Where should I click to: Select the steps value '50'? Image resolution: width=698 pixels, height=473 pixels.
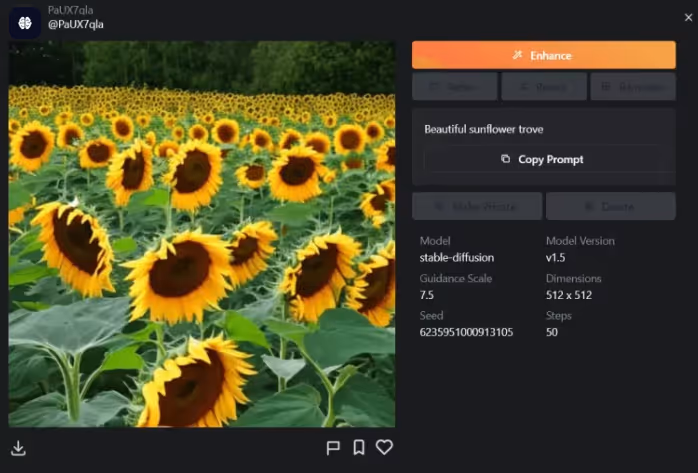(x=552, y=332)
